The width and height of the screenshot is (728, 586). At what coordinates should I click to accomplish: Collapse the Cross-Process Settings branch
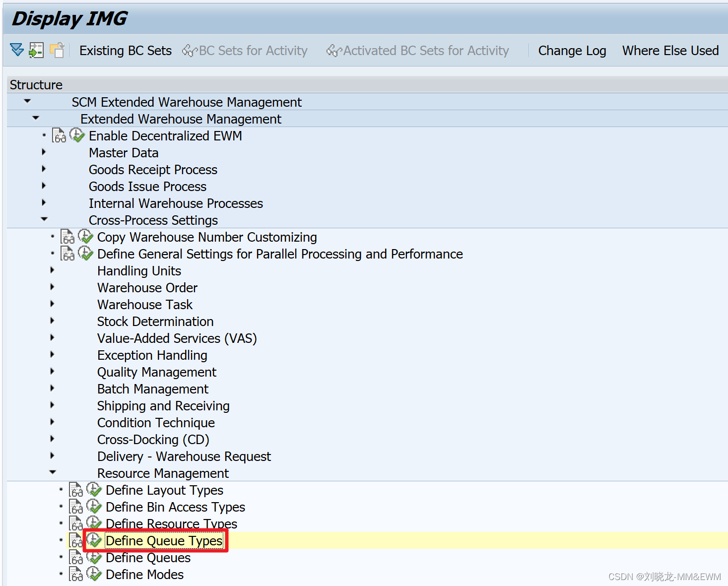[44, 219]
